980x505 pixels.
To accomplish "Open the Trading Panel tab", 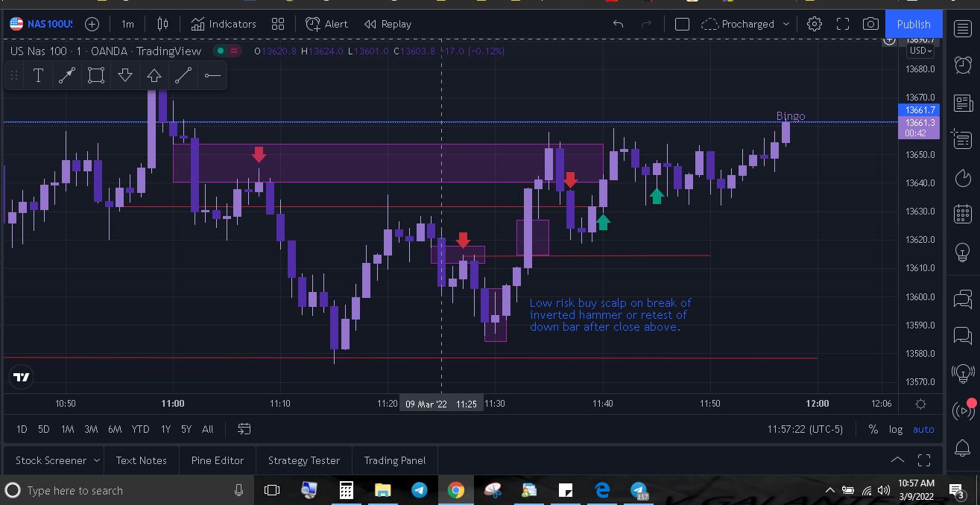I will tap(395, 460).
